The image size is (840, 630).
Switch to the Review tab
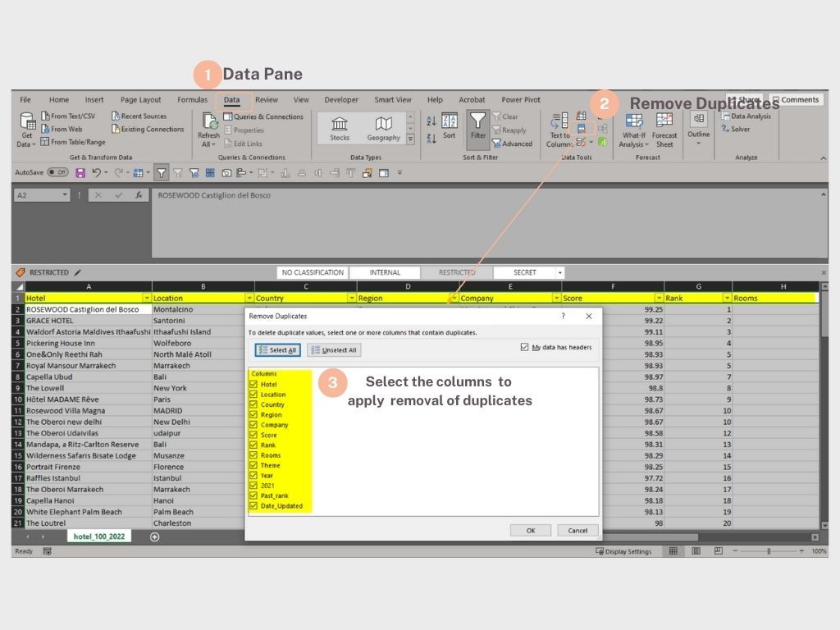tap(267, 99)
